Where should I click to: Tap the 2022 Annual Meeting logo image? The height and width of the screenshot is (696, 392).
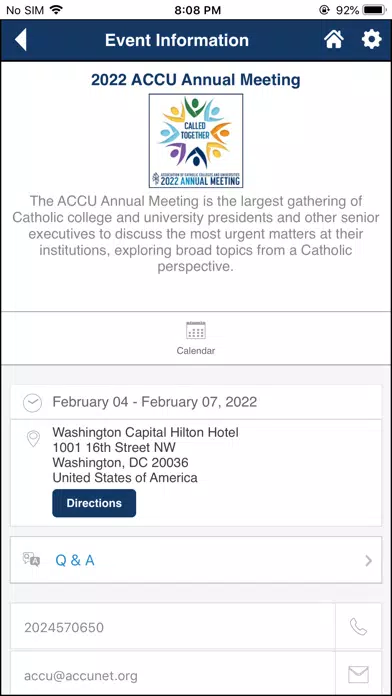pos(196,141)
